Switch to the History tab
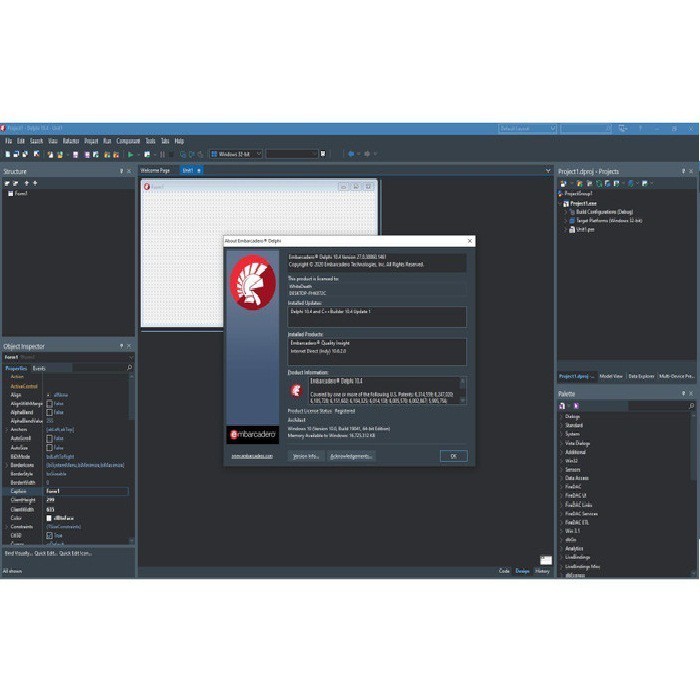The image size is (700, 700). click(x=542, y=571)
